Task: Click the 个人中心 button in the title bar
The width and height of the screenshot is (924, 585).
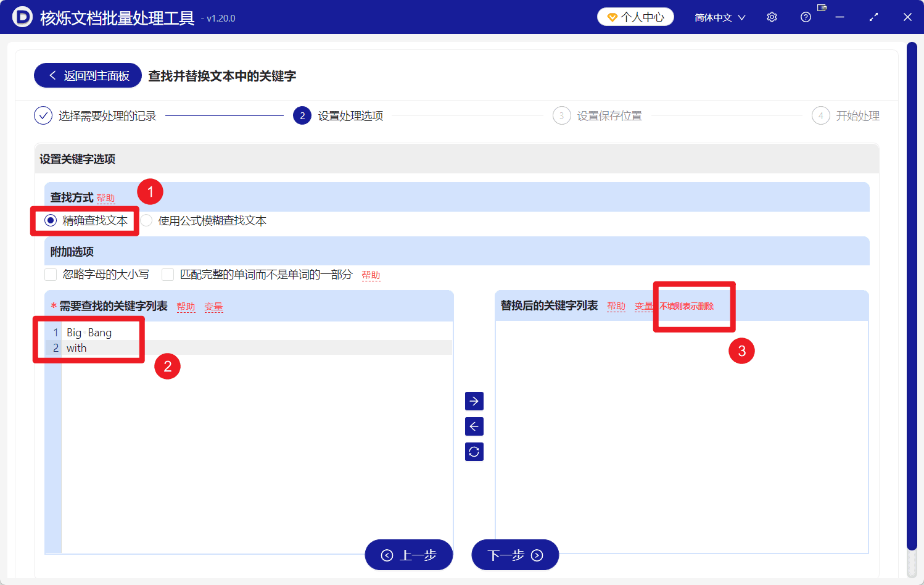Action: (x=635, y=17)
